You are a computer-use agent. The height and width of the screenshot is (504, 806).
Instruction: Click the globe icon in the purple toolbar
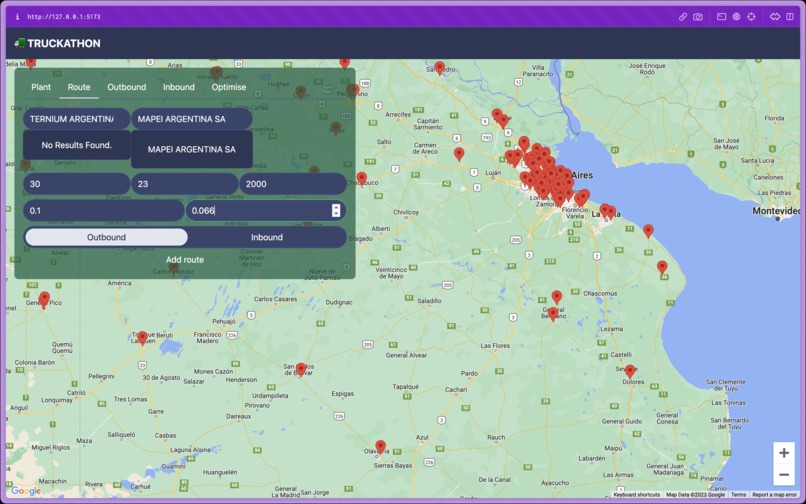737,16
